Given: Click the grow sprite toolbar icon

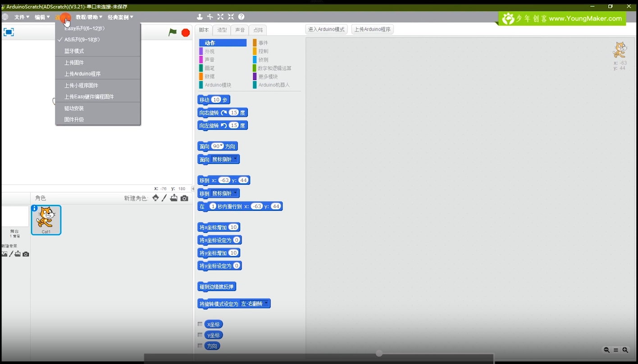Looking at the screenshot, I should coord(220,17).
